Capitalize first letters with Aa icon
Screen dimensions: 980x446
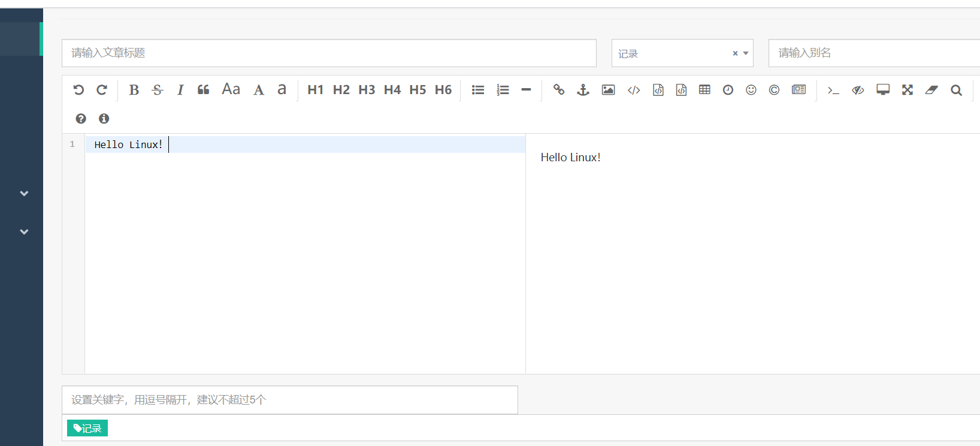[231, 89]
